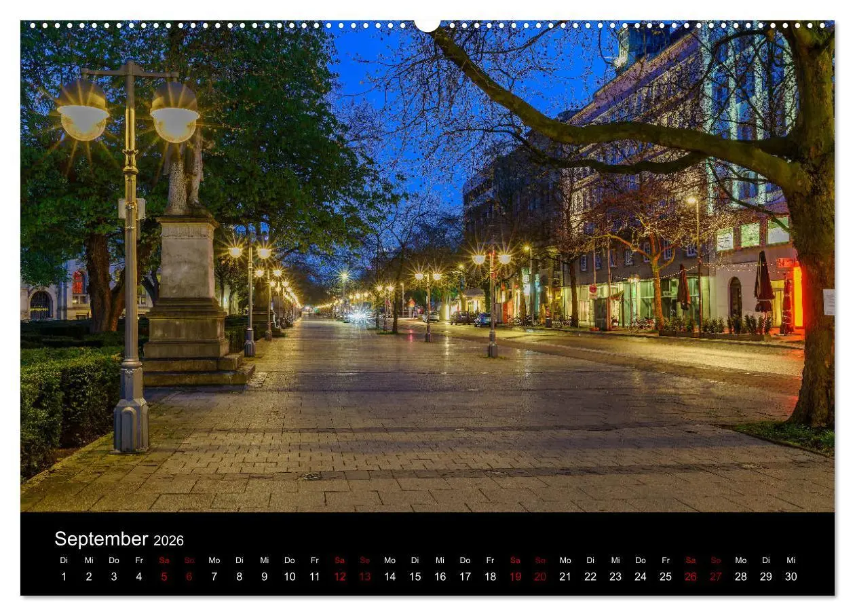Click the 'Mo' weekday label for date 21
The image size is (855, 616).
pyautogui.click(x=565, y=560)
